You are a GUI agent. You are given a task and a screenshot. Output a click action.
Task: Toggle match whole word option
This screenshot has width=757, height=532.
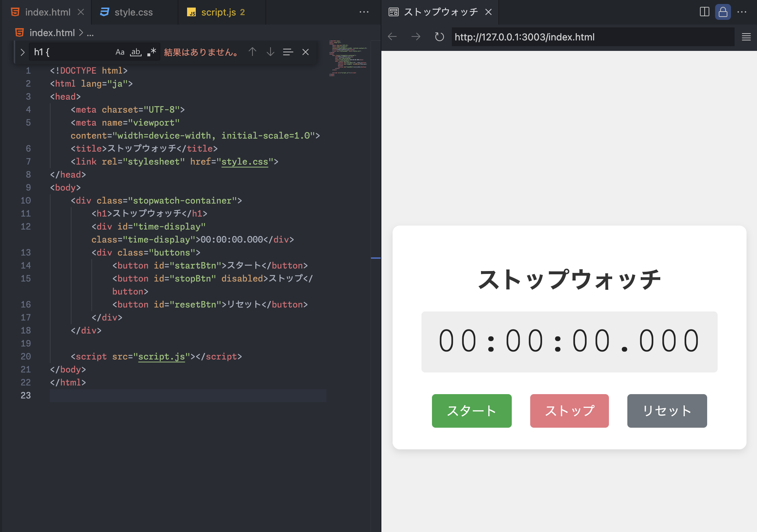[x=136, y=52]
